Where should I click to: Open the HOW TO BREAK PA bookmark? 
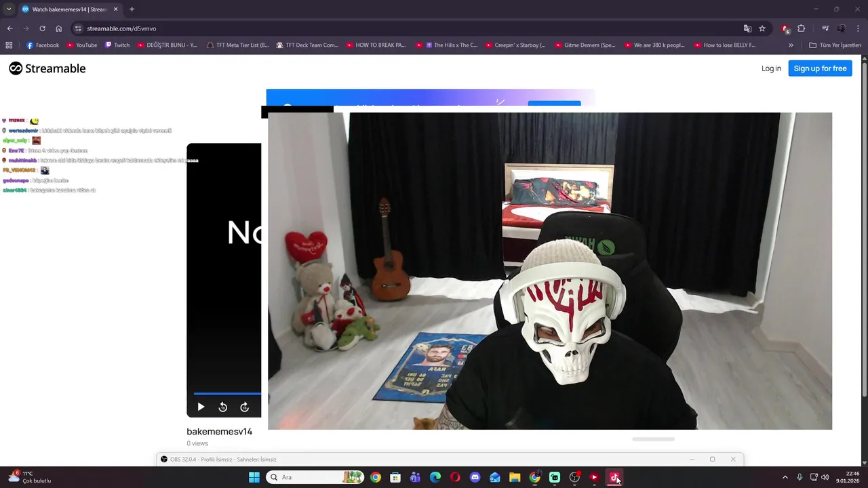pyautogui.click(x=376, y=45)
